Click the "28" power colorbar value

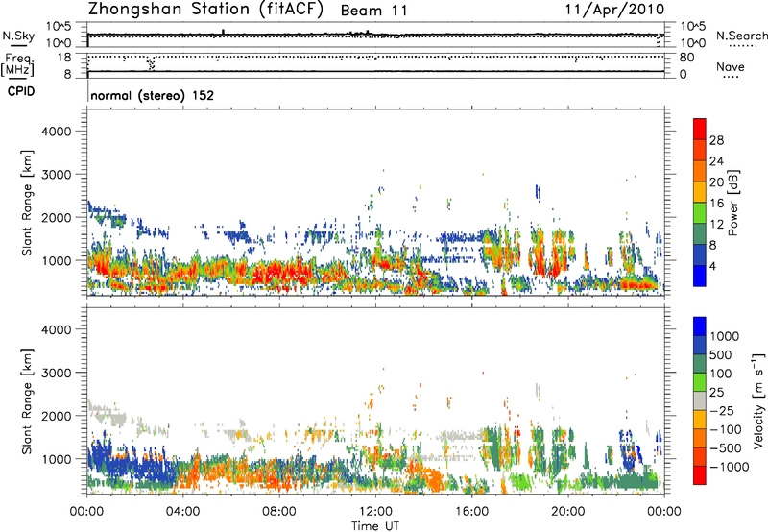pyautogui.click(x=716, y=140)
